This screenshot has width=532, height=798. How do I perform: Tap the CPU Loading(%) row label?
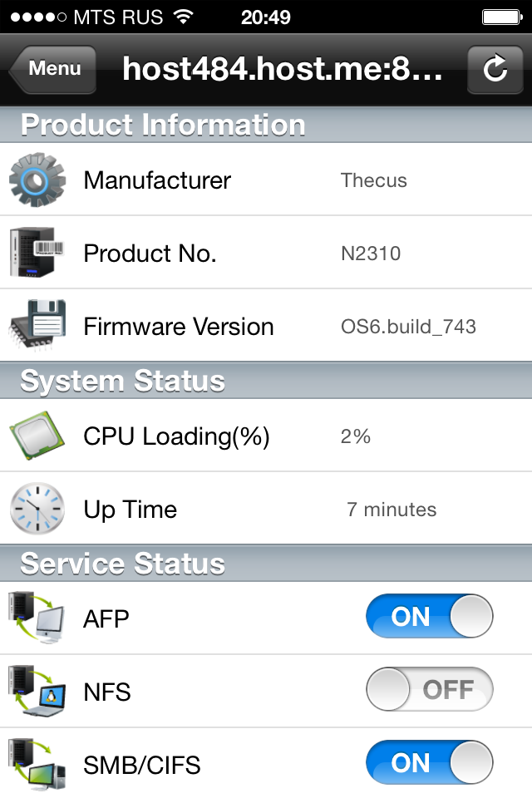176,436
